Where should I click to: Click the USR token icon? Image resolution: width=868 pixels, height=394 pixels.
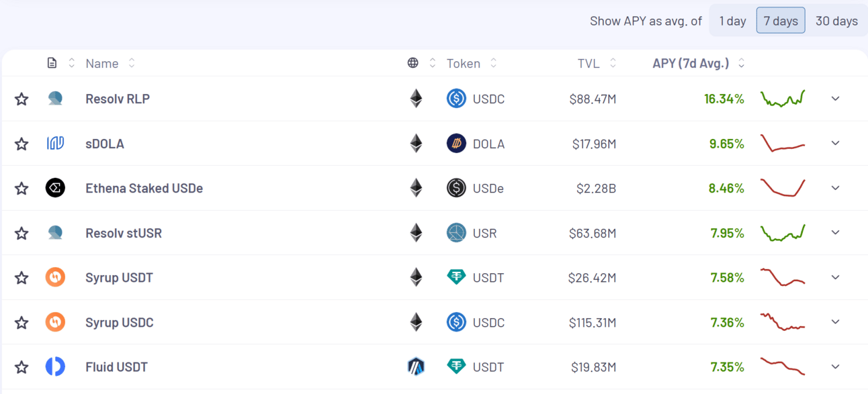coord(456,233)
